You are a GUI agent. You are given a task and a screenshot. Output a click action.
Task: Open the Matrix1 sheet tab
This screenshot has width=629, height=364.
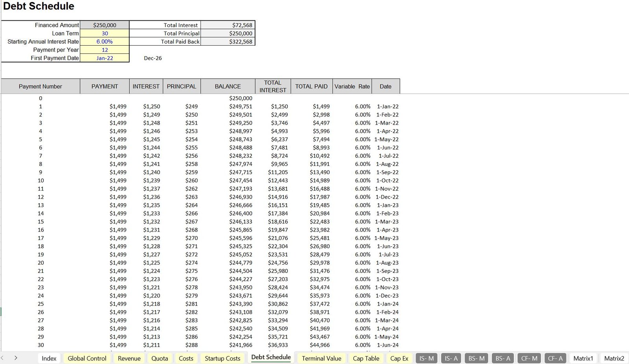tap(583, 358)
